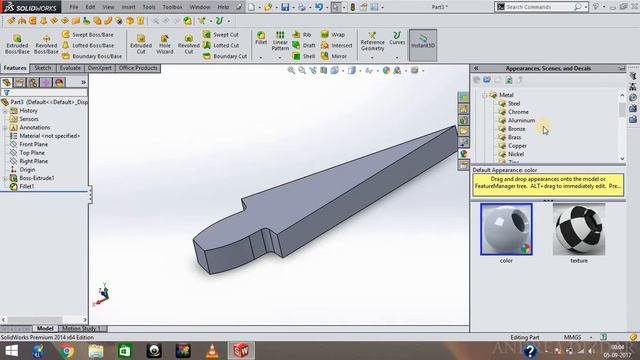Choose Swept Boss/Base feature
The width and height of the screenshot is (640, 360).
88,35
